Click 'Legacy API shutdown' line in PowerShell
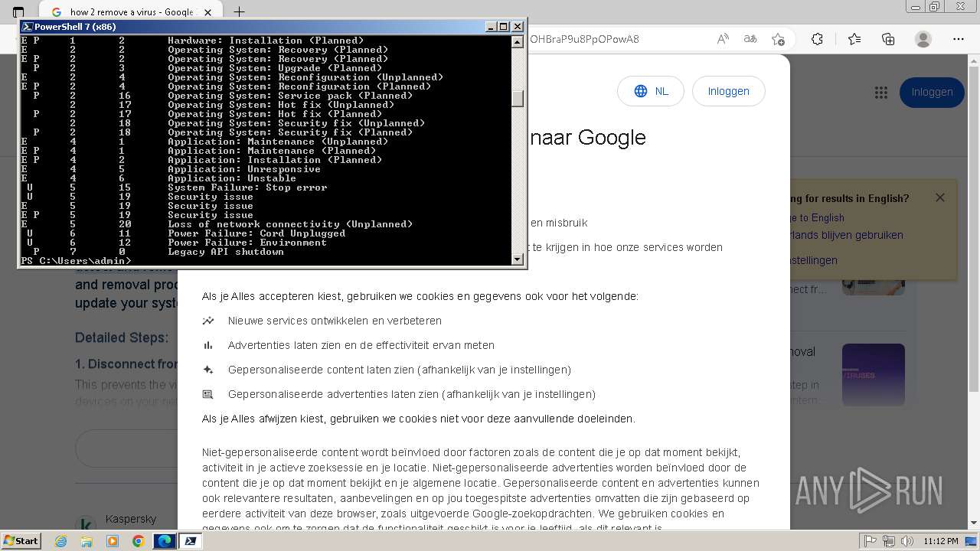 [x=226, y=252]
